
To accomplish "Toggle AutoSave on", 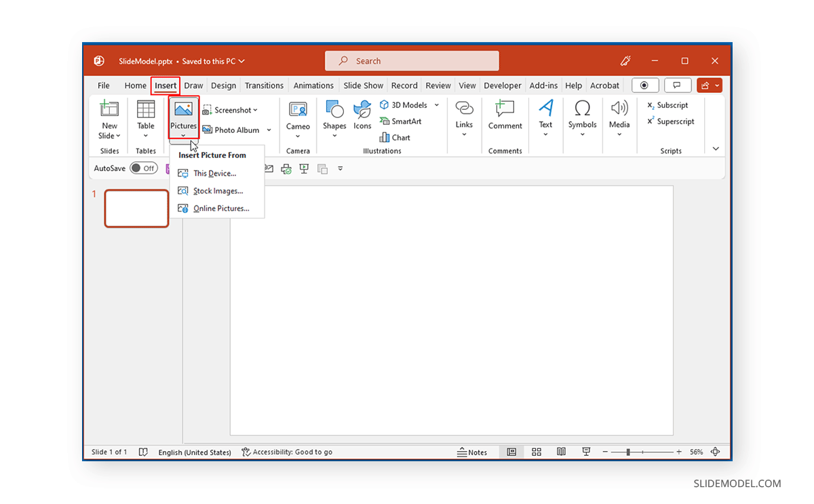I will coord(144,168).
